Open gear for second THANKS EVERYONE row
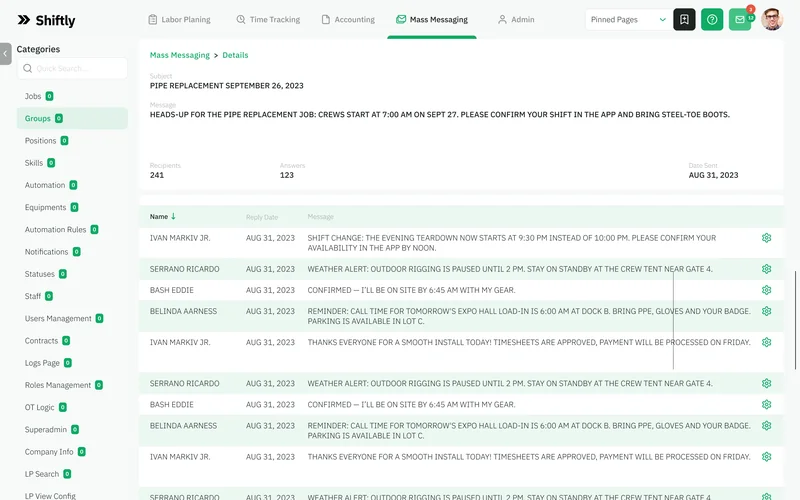 pos(766,457)
